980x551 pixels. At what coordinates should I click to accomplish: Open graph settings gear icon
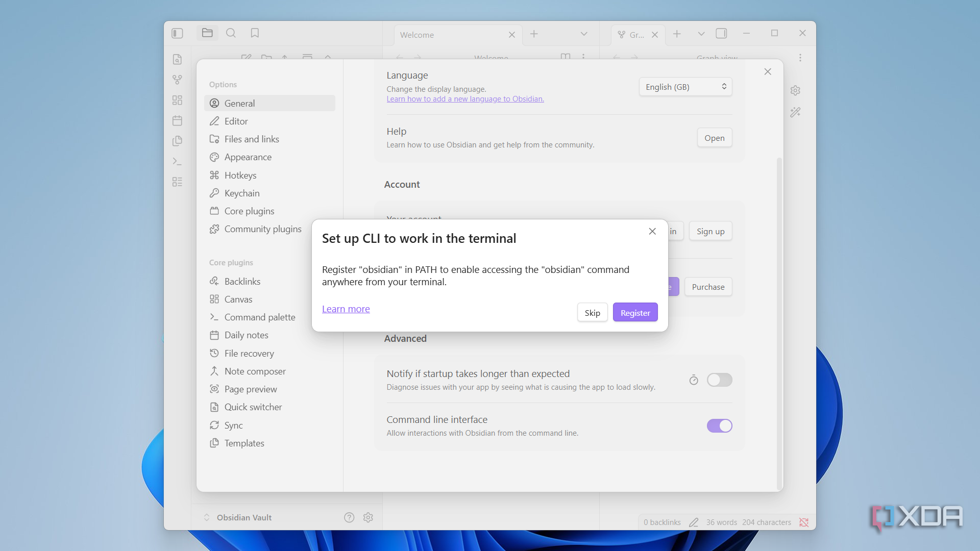(x=795, y=90)
